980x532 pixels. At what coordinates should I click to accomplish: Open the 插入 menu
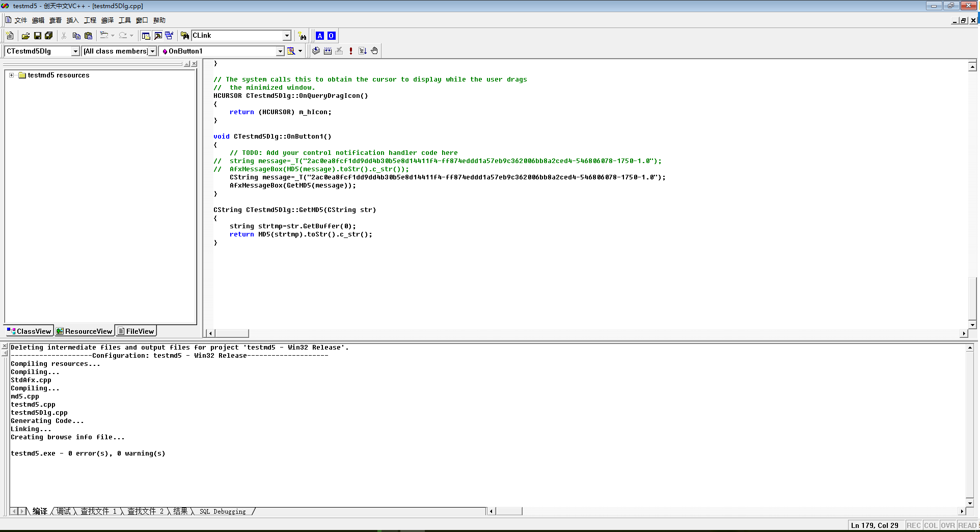(x=73, y=20)
